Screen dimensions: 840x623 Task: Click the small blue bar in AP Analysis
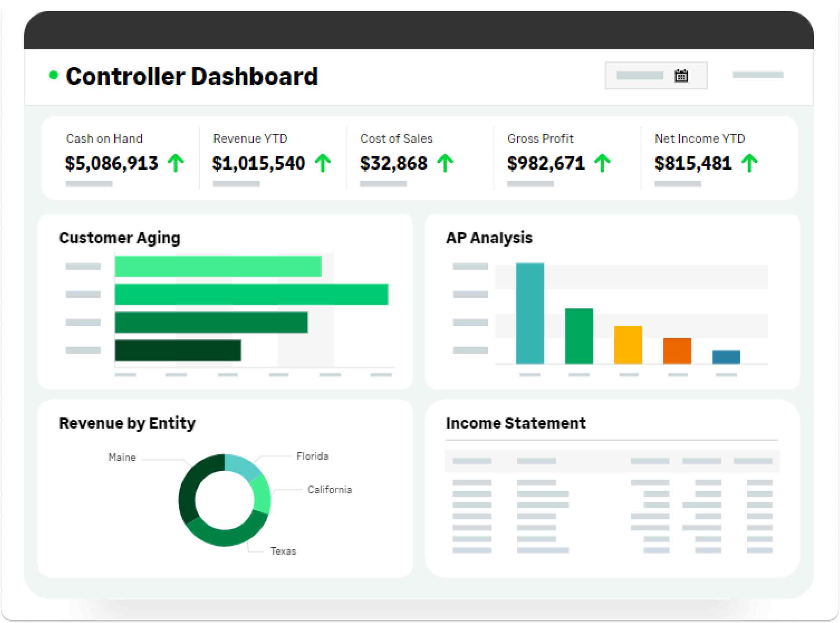coord(726,357)
